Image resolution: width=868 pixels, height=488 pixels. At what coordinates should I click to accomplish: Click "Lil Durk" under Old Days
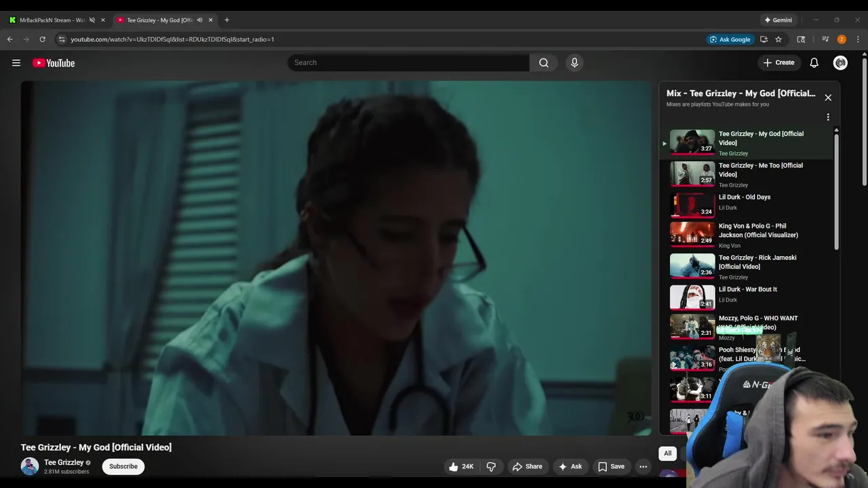[728, 208]
